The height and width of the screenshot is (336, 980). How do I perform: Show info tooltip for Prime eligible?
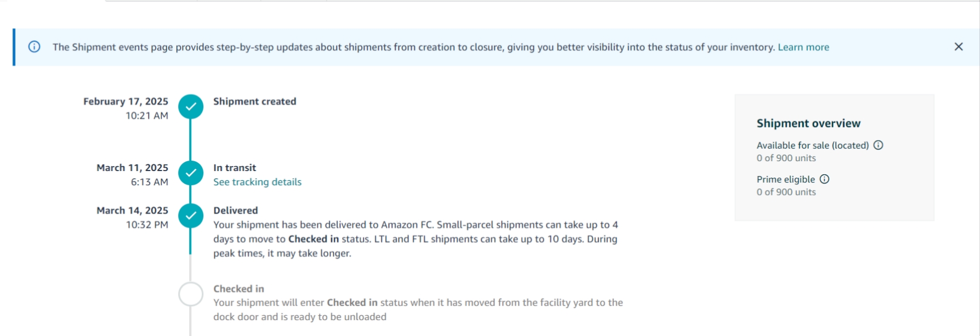pos(824,179)
